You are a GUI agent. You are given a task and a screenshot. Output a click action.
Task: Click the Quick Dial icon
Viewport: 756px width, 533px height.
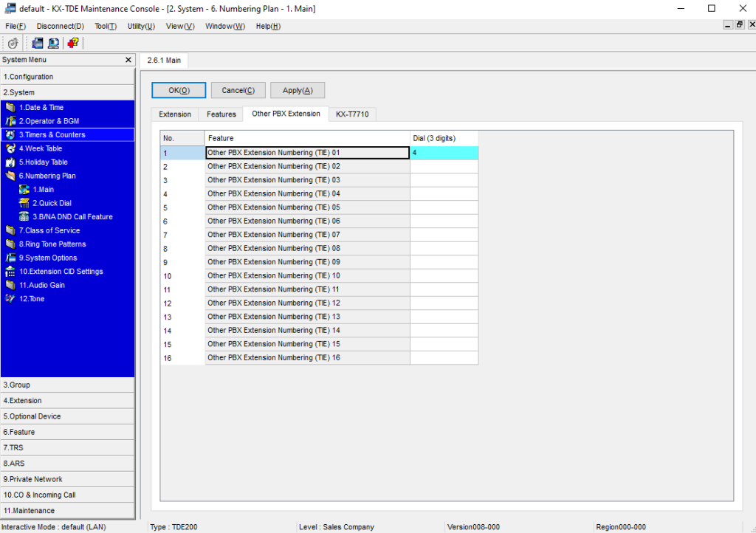pos(24,203)
